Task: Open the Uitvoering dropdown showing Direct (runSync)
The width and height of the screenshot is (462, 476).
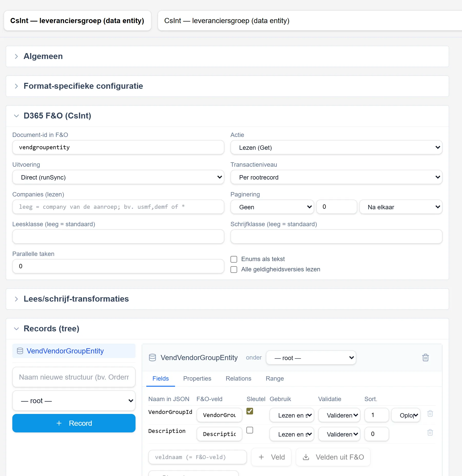Action: pyautogui.click(x=118, y=177)
